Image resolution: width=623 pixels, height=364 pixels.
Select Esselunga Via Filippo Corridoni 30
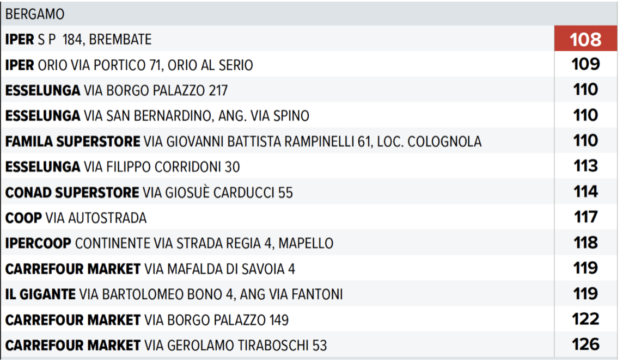coord(123,167)
